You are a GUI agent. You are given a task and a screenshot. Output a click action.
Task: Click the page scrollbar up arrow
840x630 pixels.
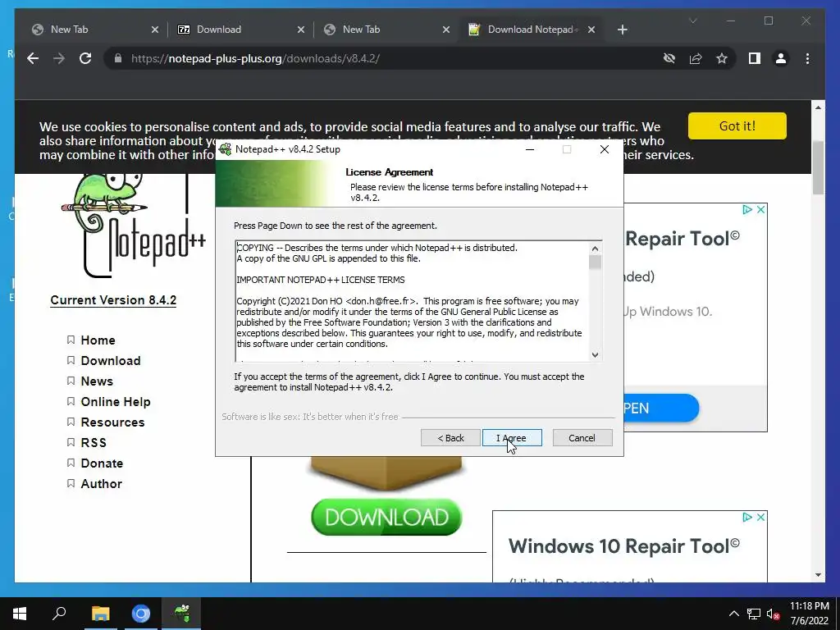[x=818, y=107]
